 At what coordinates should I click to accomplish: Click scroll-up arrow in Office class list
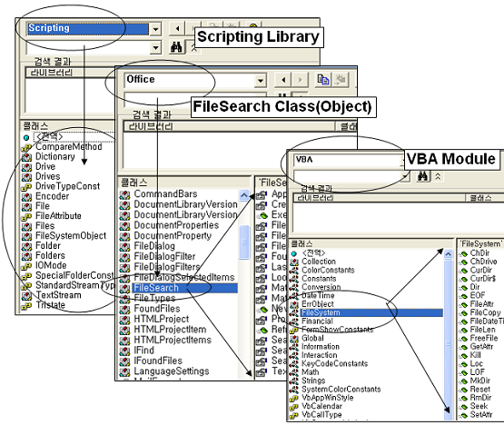point(244,195)
